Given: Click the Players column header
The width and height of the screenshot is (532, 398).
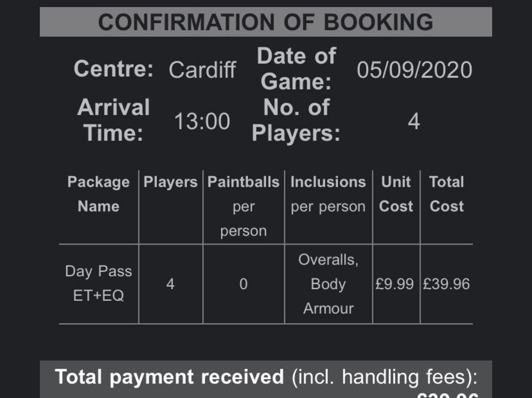Looking at the screenshot, I should point(170,182).
